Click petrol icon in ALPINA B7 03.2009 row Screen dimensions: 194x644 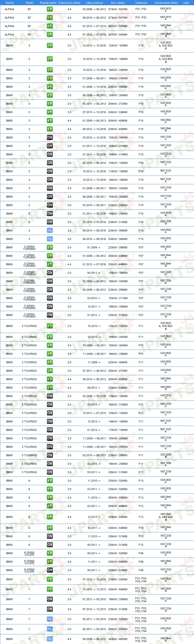point(50,9)
